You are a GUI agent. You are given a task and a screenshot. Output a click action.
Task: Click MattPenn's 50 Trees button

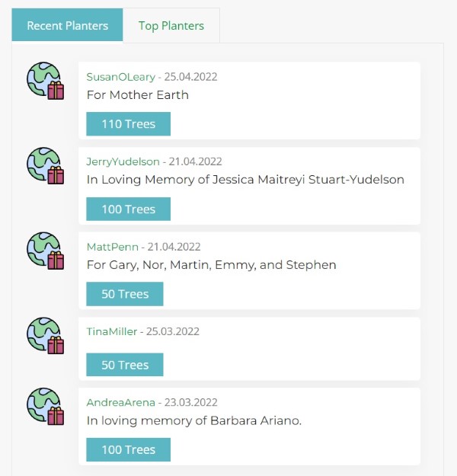click(125, 294)
